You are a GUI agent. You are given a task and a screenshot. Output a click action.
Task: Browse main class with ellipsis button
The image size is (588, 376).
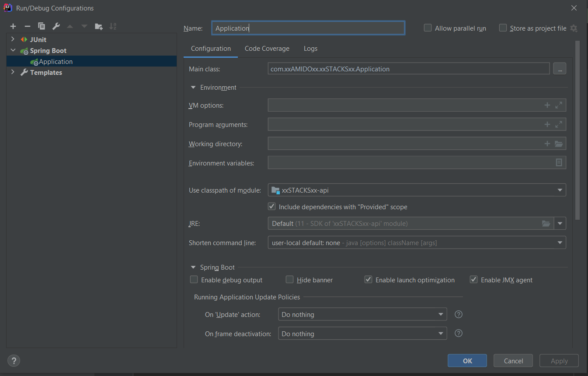click(560, 69)
